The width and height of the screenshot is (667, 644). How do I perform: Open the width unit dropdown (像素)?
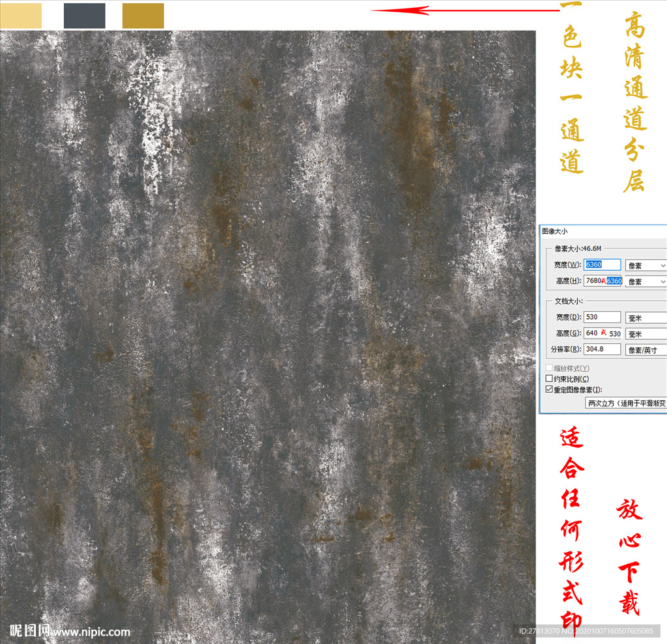[646, 266]
